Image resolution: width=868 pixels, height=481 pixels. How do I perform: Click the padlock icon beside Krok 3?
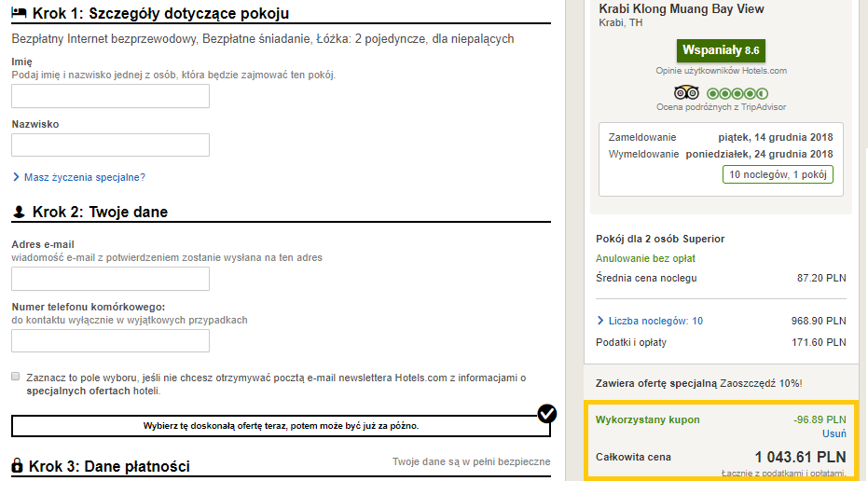pos(17,465)
